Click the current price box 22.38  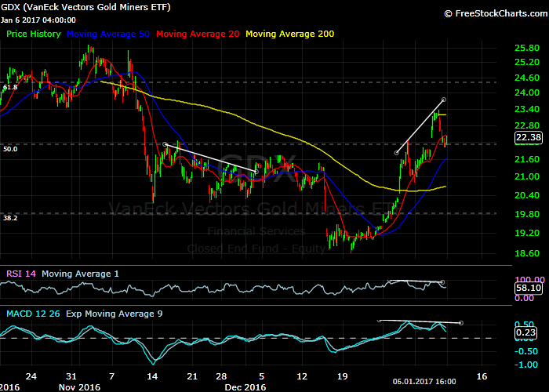(529, 137)
